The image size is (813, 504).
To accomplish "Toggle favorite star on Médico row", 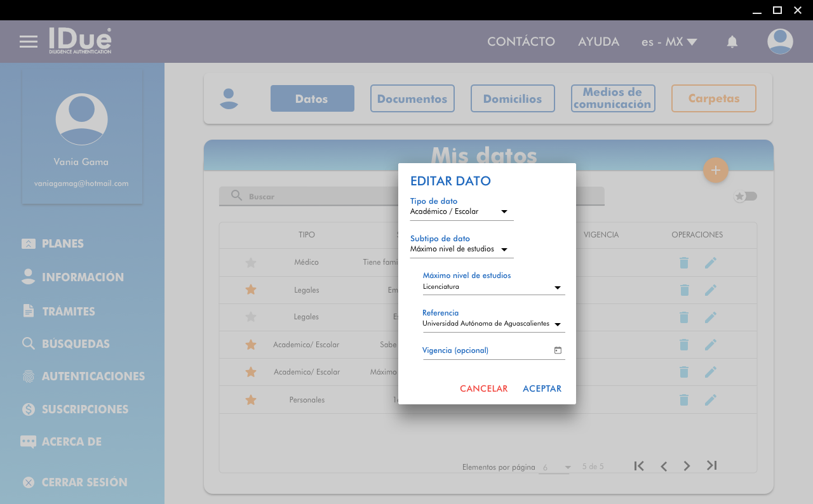I will click(x=251, y=263).
